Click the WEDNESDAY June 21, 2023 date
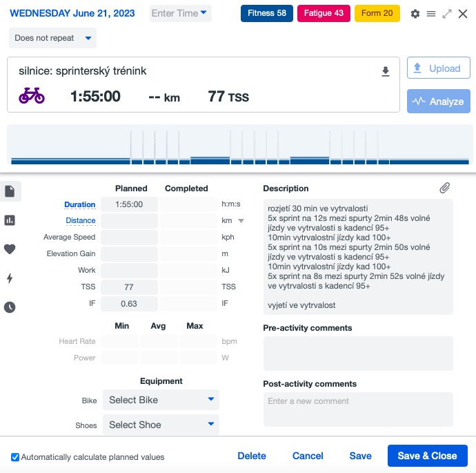Screen dimensions: 476x473 pos(72,13)
